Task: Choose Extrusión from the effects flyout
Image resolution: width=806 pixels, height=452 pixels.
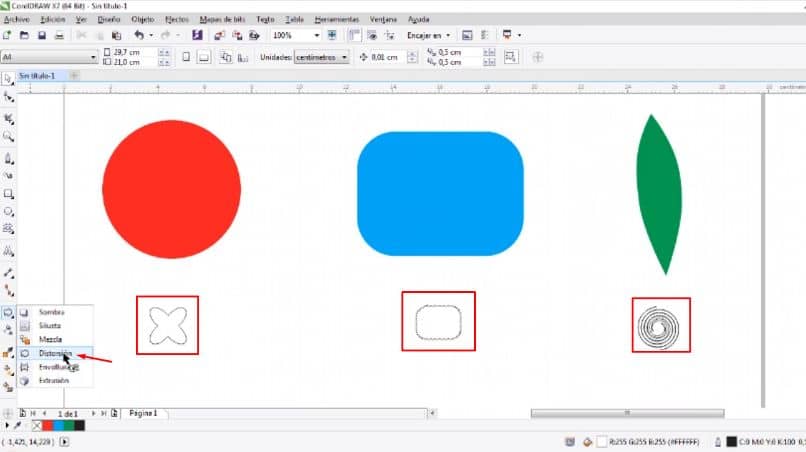Action: pos(56,381)
